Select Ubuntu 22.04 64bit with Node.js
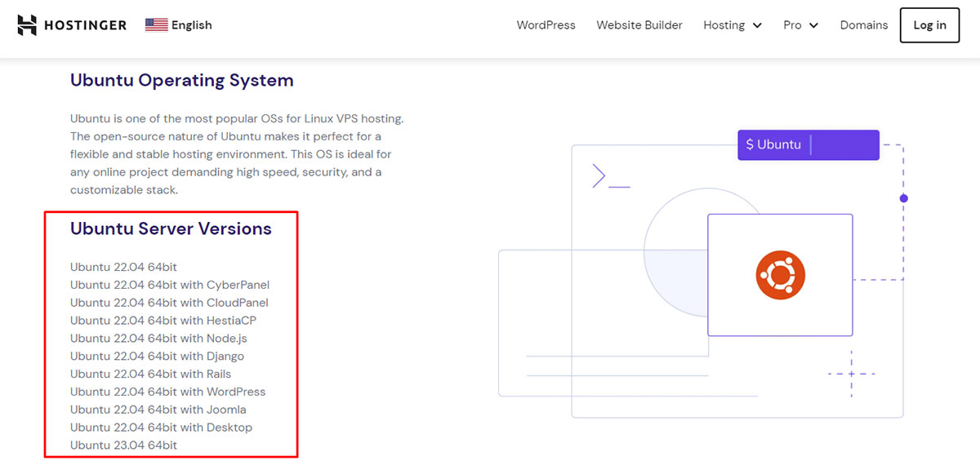The width and height of the screenshot is (980, 461). pos(158,339)
